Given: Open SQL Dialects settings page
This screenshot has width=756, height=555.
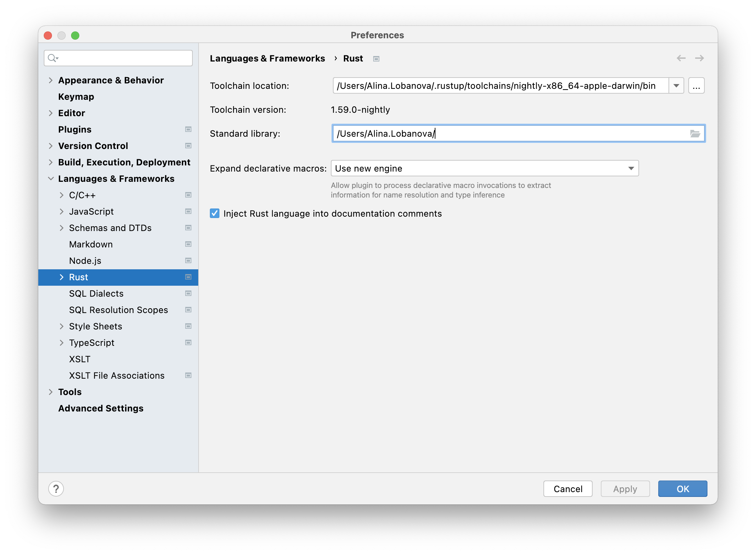Looking at the screenshot, I should pos(96,294).
